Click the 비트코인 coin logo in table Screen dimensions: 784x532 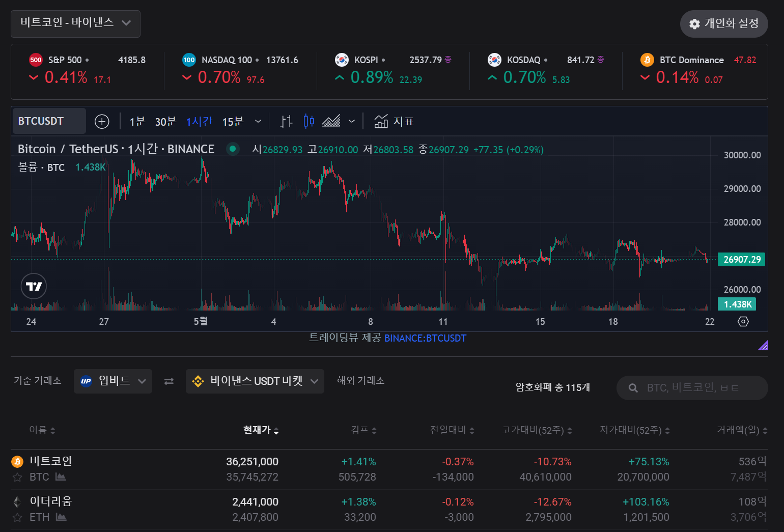[x=17, y=461]
